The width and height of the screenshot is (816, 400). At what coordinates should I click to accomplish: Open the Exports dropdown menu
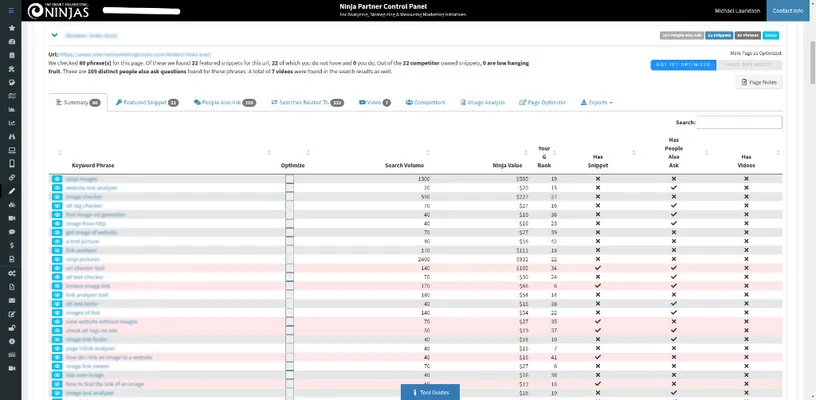coord(594,102)
